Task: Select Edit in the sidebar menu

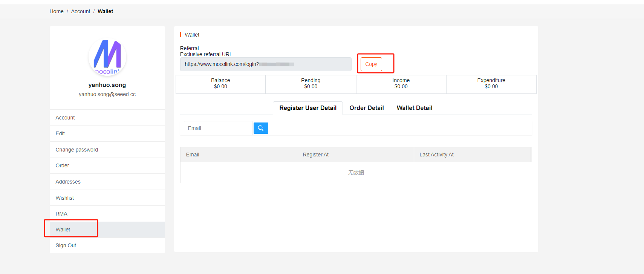Action: [60, 133]
